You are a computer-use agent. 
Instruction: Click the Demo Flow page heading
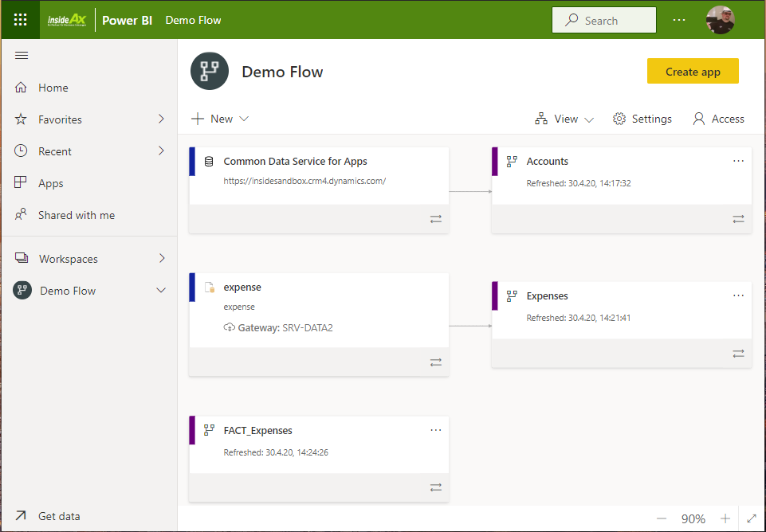pos(282,72)
